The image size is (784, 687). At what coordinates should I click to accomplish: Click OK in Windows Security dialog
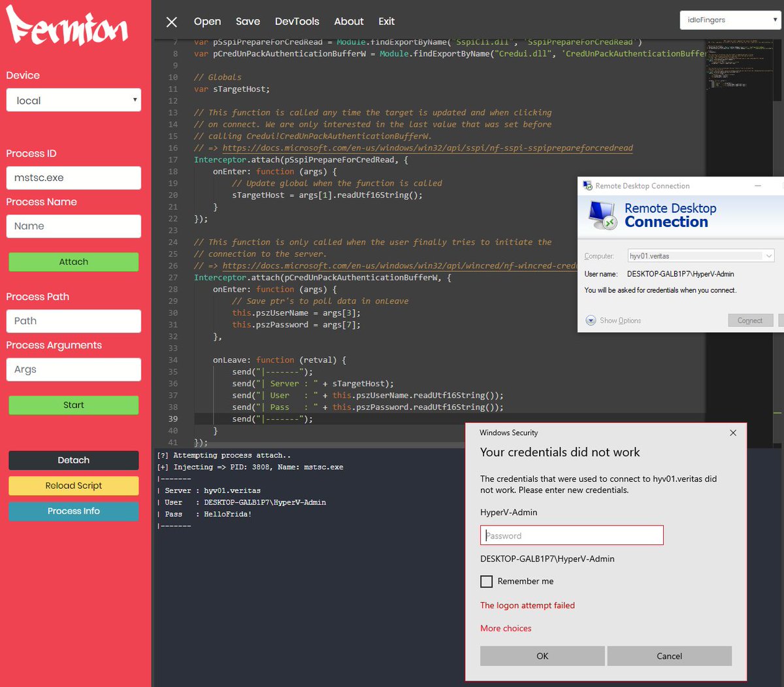pyautogui.click(x=542, y=656)
